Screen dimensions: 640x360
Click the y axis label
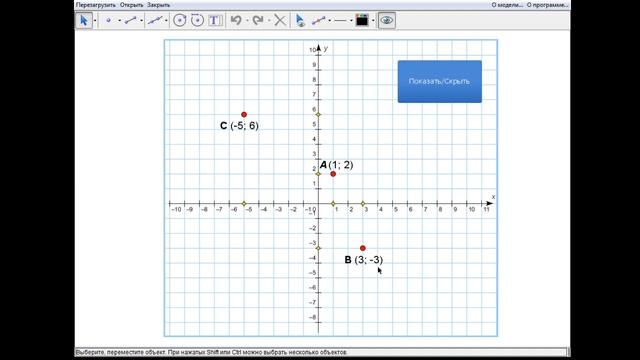coord(326,49)
